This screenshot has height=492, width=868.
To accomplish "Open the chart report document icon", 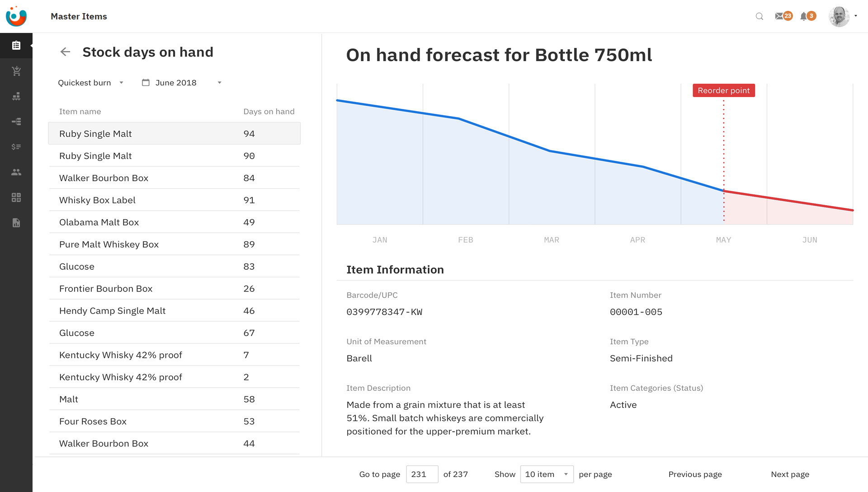I will (16, 223).
